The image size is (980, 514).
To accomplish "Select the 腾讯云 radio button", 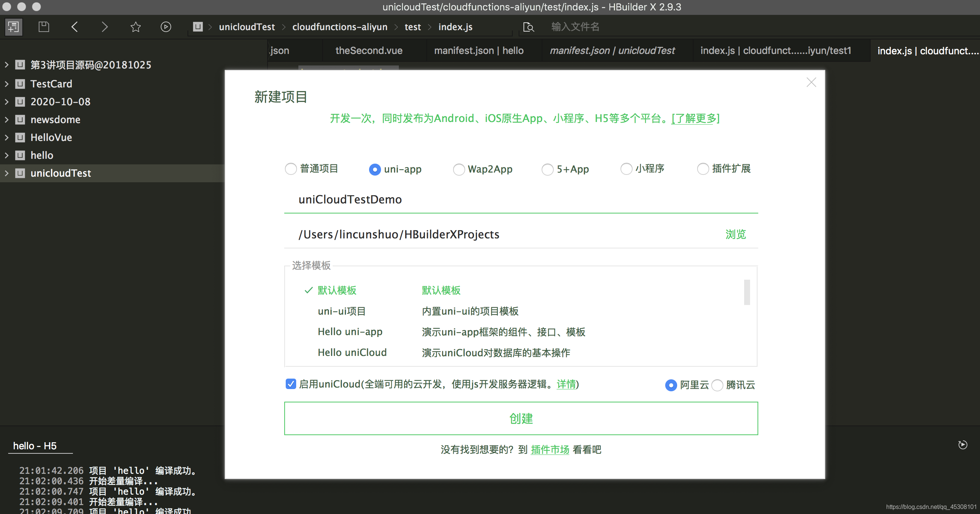I will click(717, 385).
